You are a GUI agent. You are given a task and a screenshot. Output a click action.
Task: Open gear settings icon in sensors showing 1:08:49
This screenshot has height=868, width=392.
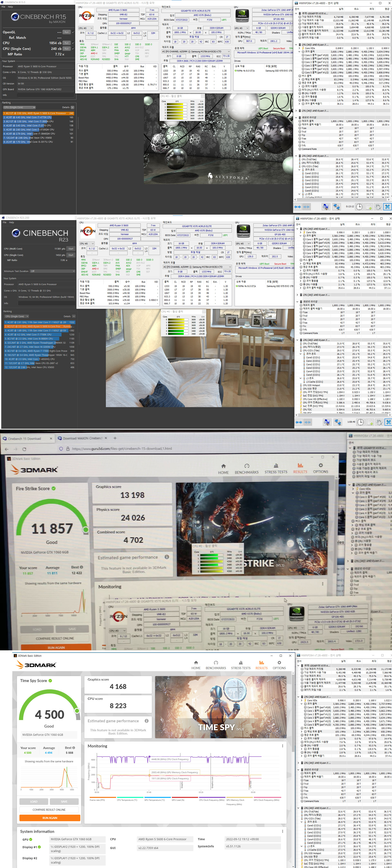coord(379,422)
